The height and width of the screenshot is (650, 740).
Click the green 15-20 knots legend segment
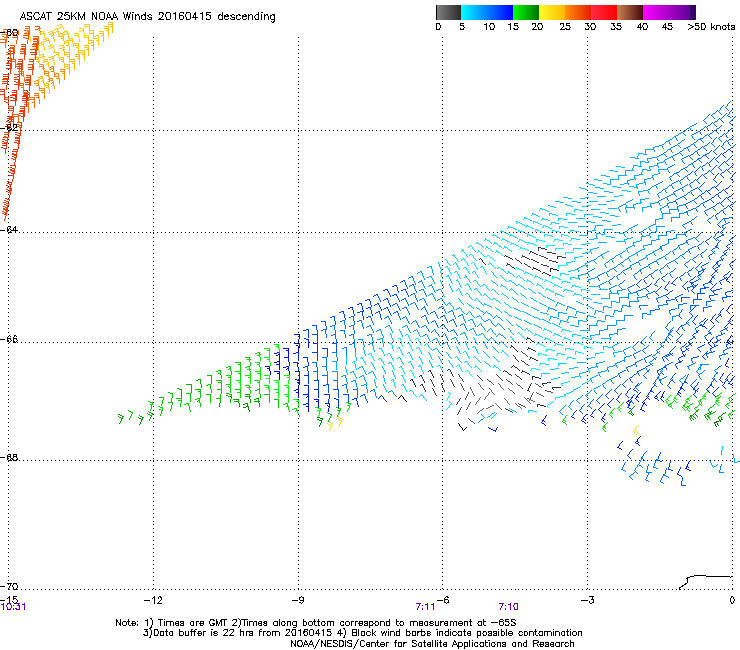point(526,12)
